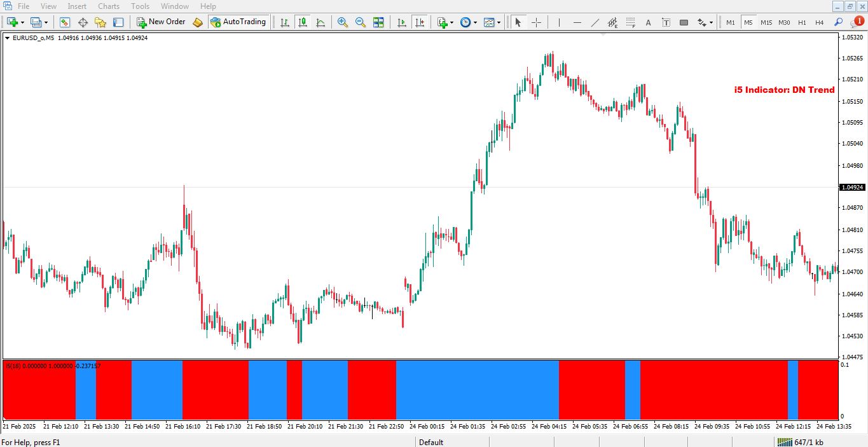Click the current price tag 1.04924
Viewport: 868px width, 447px height.
coord(853,188)
